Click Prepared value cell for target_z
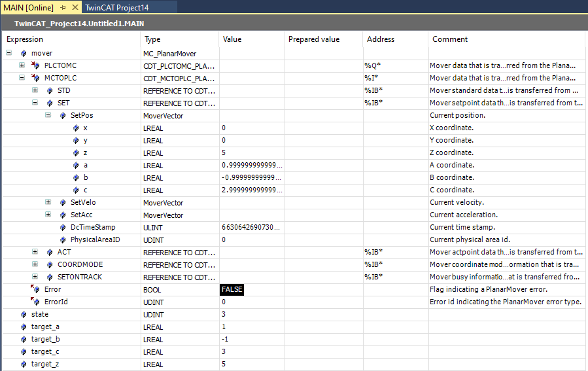Image resolution: width=588 pixels, height=371 pixels. click(323, 364)
